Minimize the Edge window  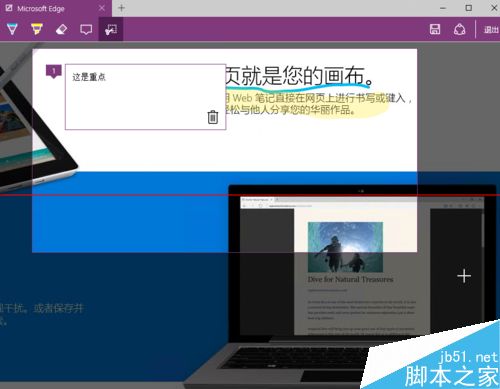pyautogui.click(x=443, y=8)
